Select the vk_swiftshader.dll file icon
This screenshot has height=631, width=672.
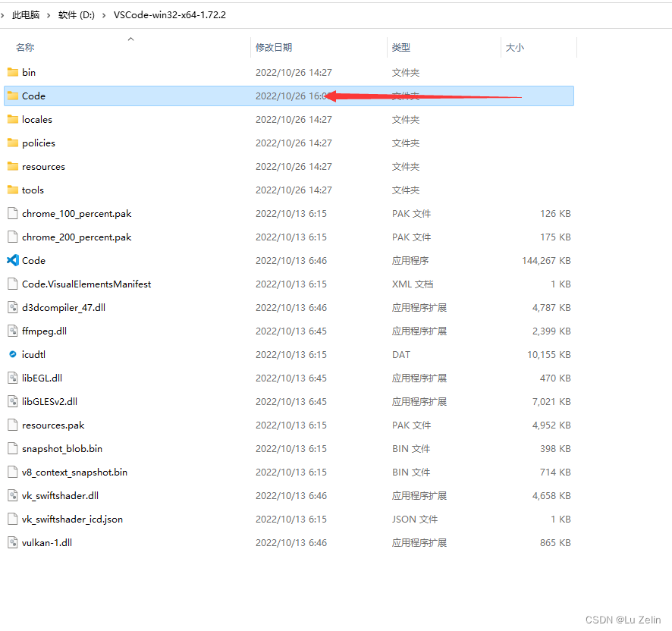click(13, 496)
